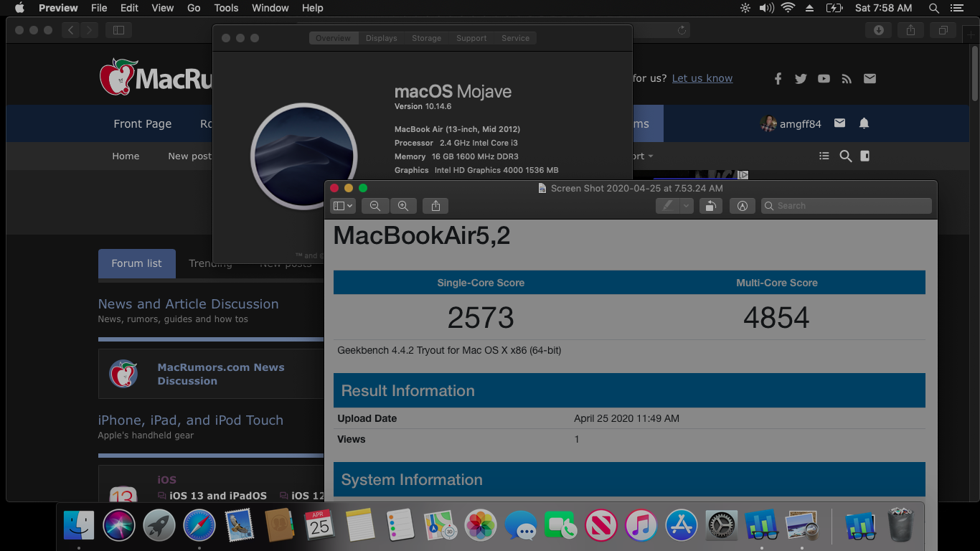
Task: Rotate the image in Preview
Action: [x=710, y=206]
